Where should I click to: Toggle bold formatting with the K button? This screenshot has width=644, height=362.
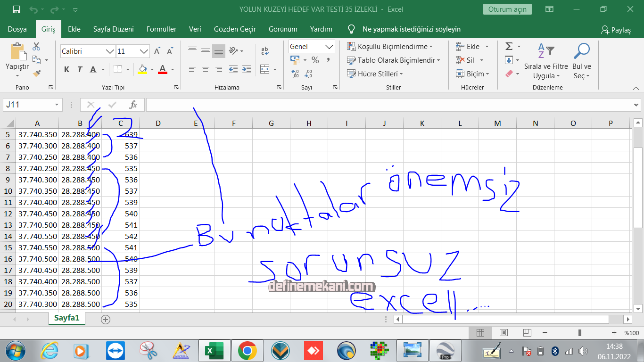[x=66, y=69]
